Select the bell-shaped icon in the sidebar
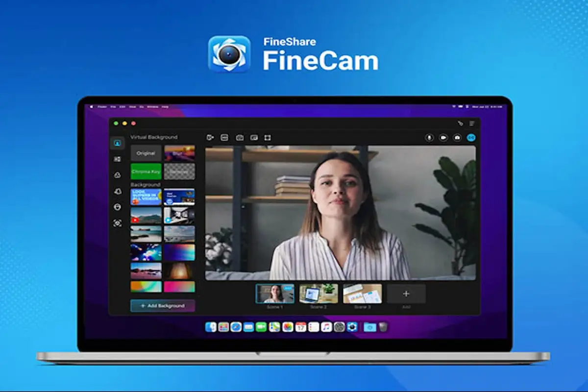The image size is (588, 392). pyautogui.click(x=117, y=191)
